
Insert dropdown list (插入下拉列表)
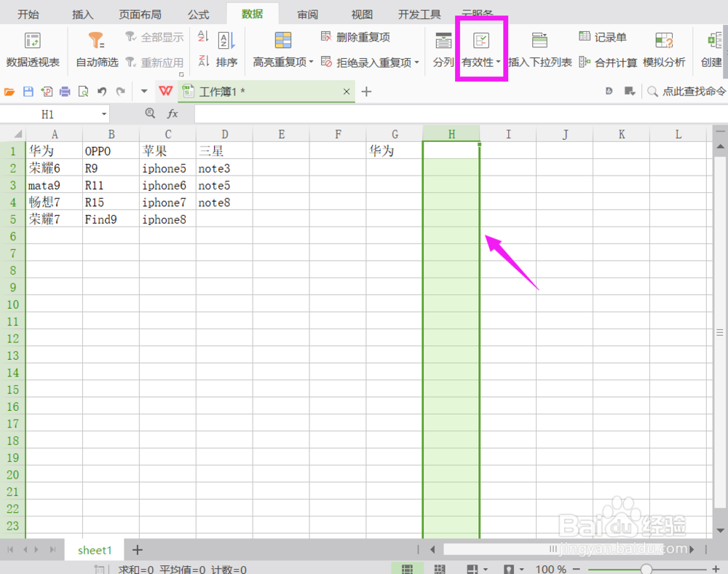click(540, 50)
